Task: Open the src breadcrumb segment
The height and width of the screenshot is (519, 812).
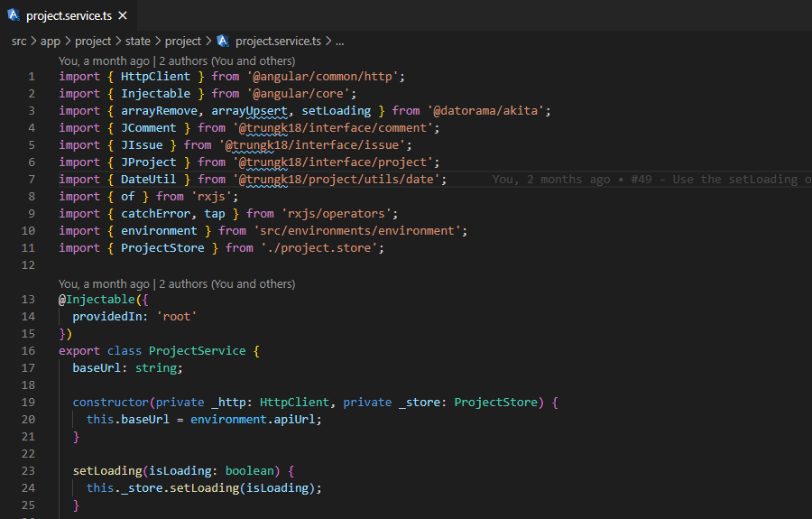Action: [19, 41]
